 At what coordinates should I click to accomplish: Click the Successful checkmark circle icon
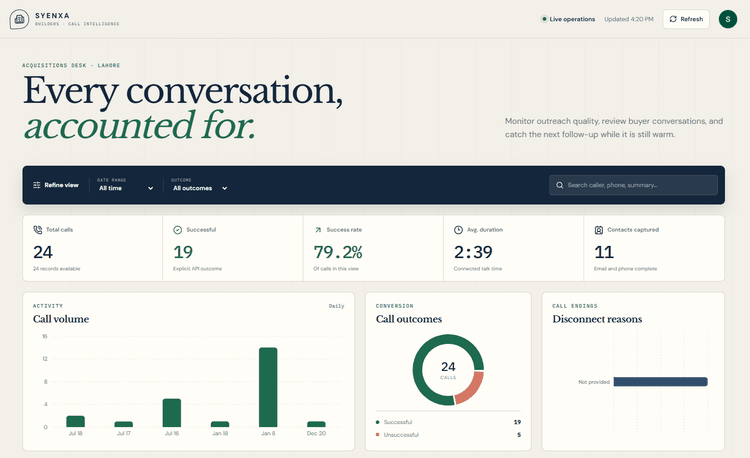coord(177,230)
